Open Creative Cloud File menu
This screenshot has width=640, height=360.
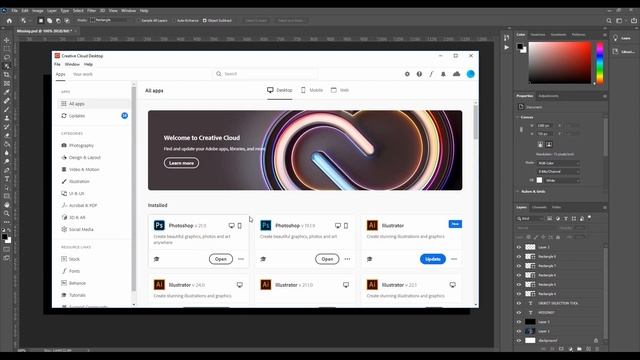(57, 64)
